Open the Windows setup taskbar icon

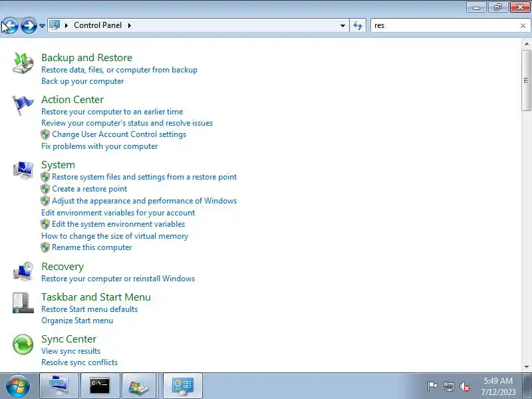pos(139,386)
